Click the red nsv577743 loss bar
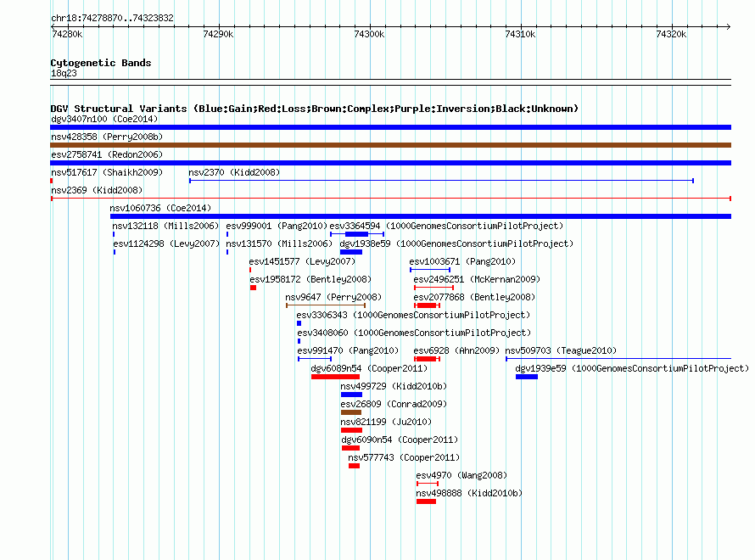This screenshot has width=755, height=560. click(354, 466)
